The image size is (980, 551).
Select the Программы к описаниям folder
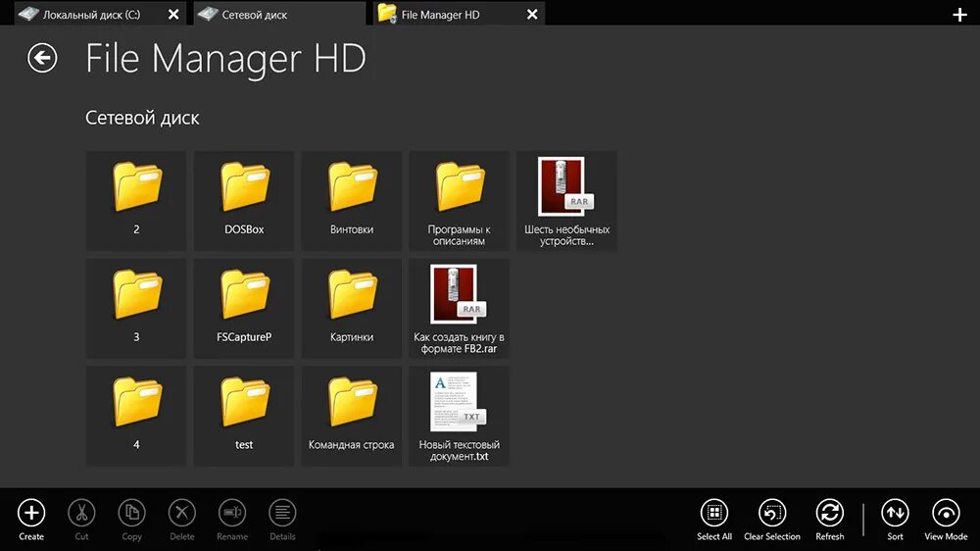pyautogui.click(x=459, y=201)
